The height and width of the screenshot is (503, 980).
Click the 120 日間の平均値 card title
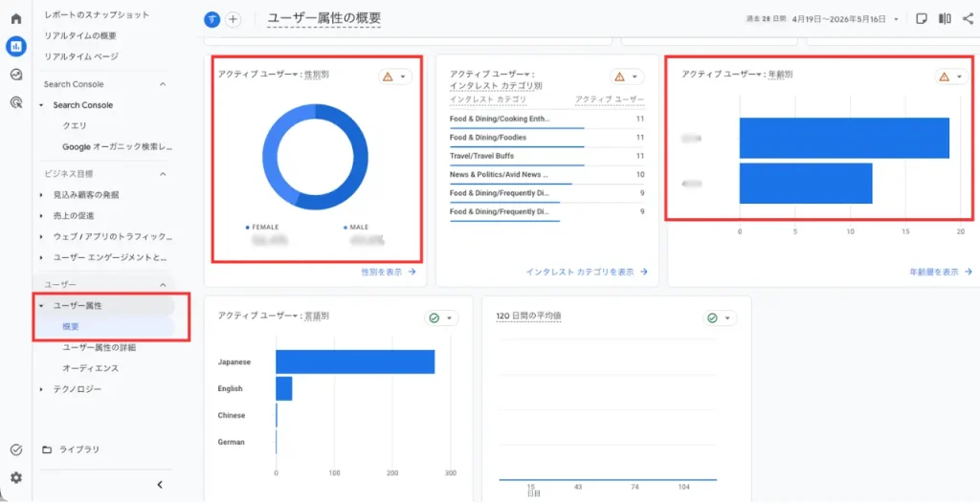click(528, 317)
